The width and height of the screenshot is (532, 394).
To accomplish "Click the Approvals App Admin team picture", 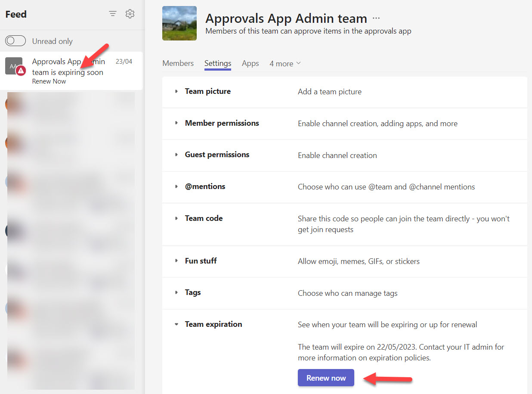I will (x=179, y=23).
